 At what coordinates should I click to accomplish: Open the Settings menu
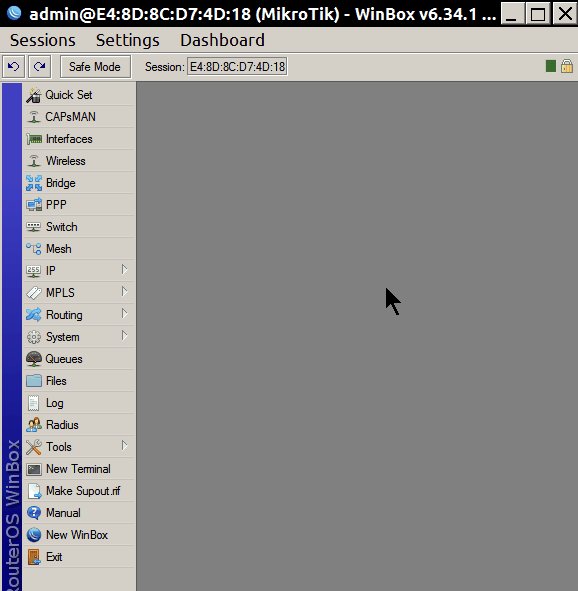click(128, 40)
